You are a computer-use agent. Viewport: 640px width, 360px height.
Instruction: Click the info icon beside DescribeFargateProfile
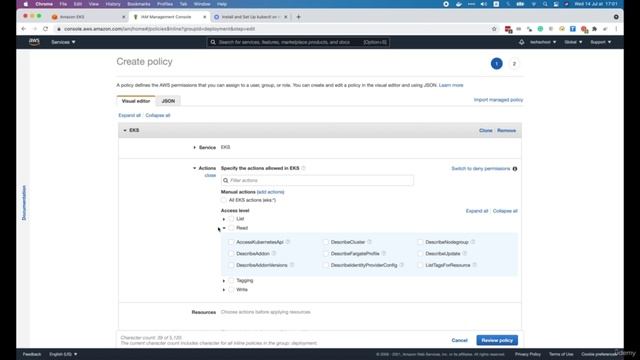[x=384, y=253]
